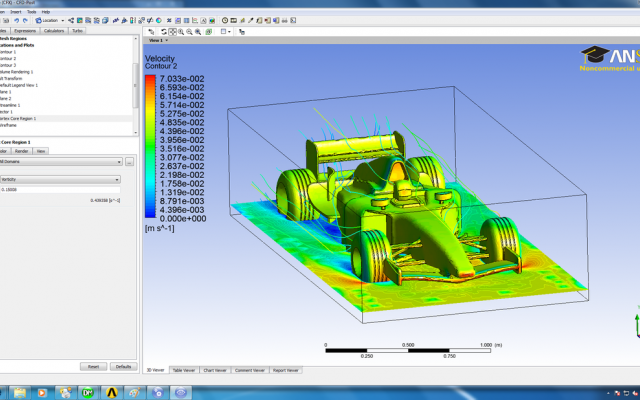The width and height of the screenshot is (640, 400).
Task: Open the Location insert button
Action: pyautogui.click(x=47, y=20)
